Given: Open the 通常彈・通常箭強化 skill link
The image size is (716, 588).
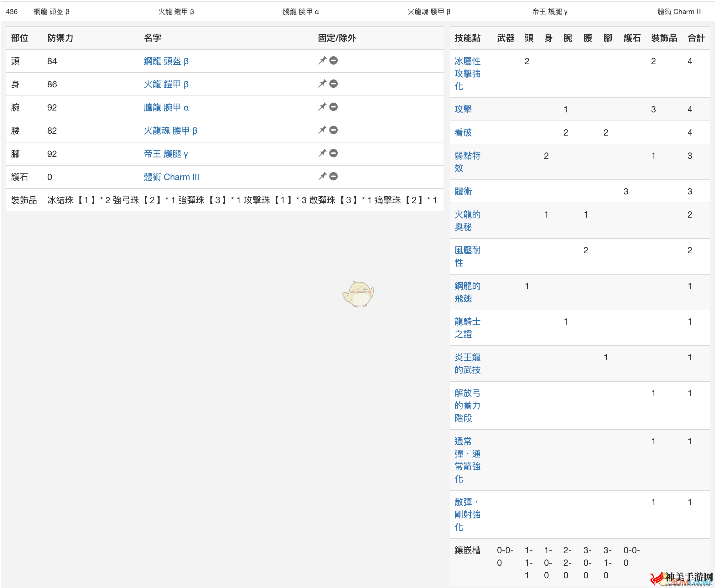Looking at the screenshot, I should (x=467, y=460).
